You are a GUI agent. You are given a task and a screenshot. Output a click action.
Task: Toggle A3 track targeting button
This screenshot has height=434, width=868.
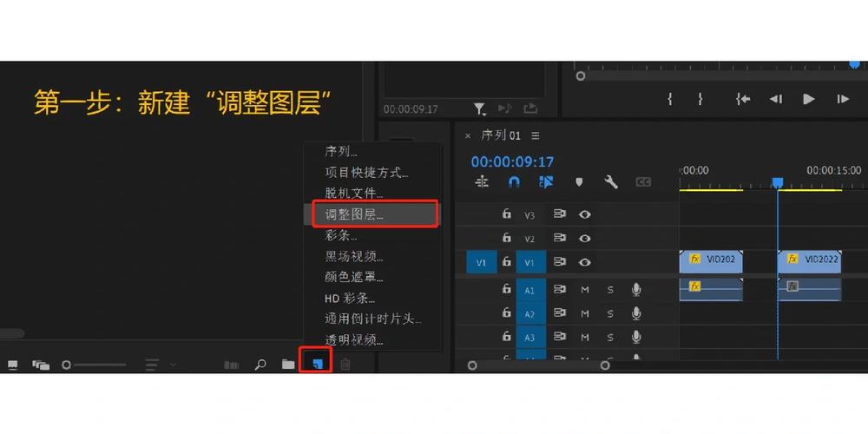pyautogui.click(x=529, y=337)
